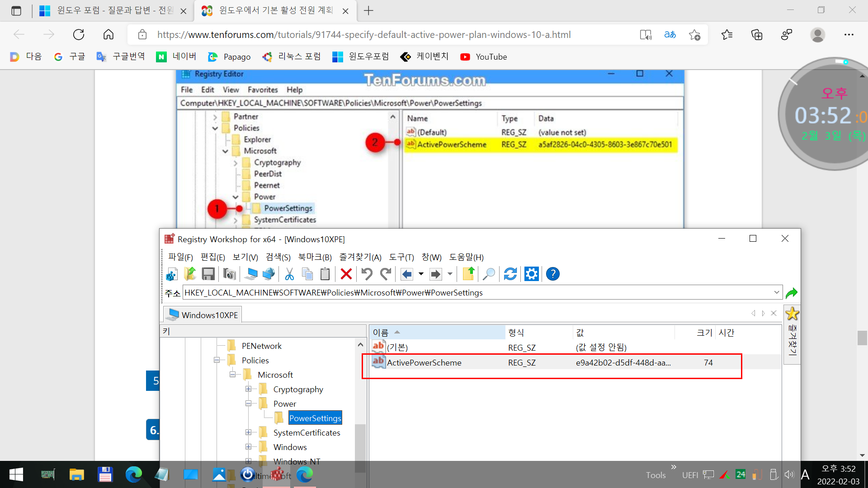
Task: Refresh the browser page
Action: (x=79, y=35)
